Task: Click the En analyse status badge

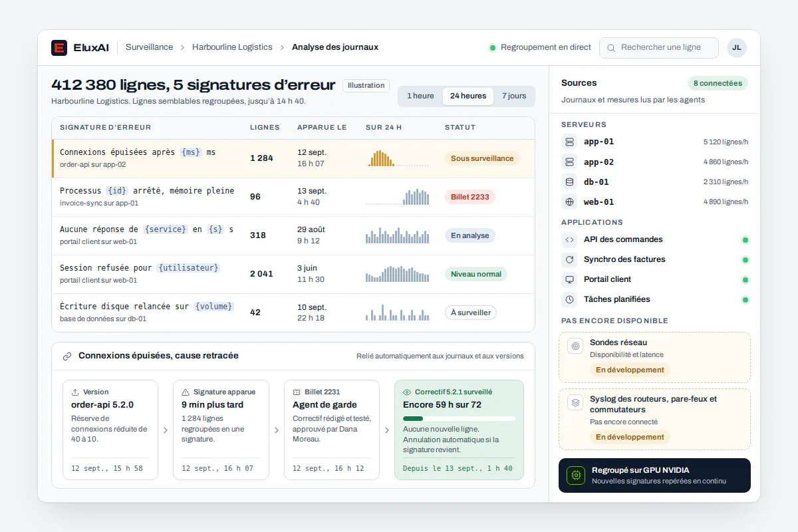Action: [x=469, y=235]
